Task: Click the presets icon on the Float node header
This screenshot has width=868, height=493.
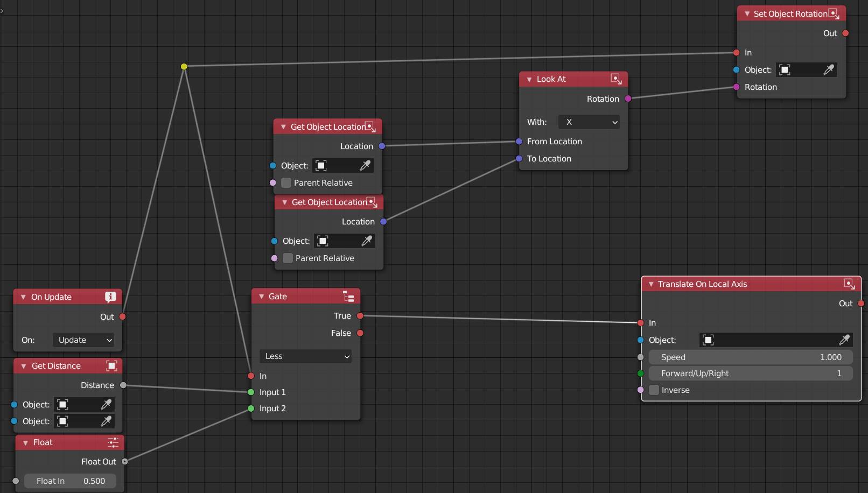Action: point(113,442)
